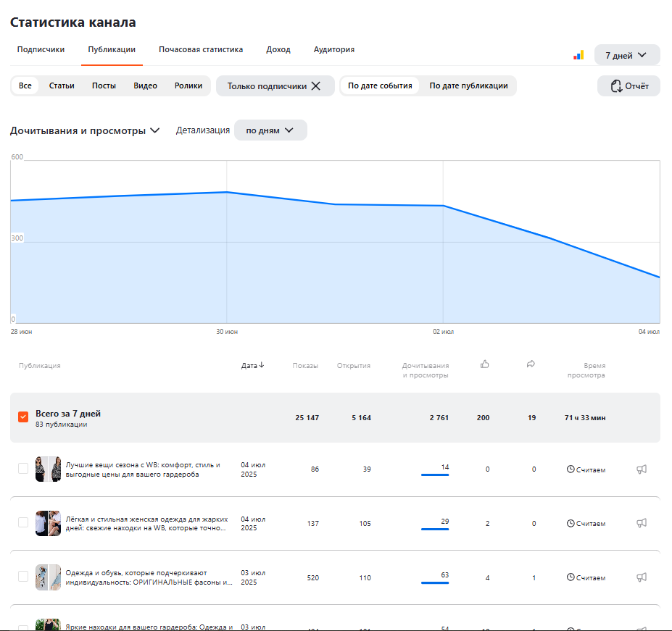Click impressions value 520
The width and height of the screenshot is (672, 631).
(x=313, y=578)
